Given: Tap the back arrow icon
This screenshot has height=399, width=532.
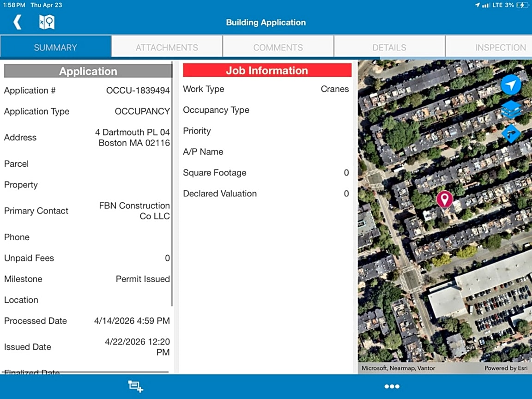Looking at the screenshot, I should click(18, 22).
